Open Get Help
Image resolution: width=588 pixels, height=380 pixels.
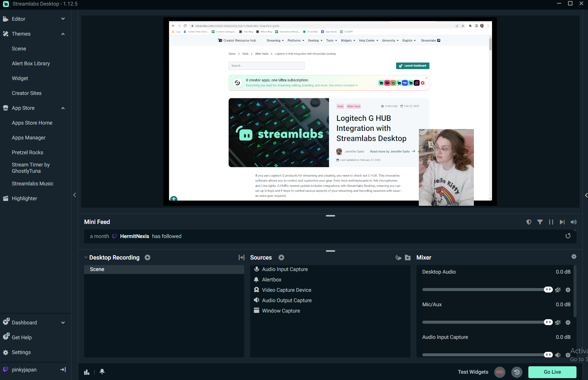pos(21,337)
